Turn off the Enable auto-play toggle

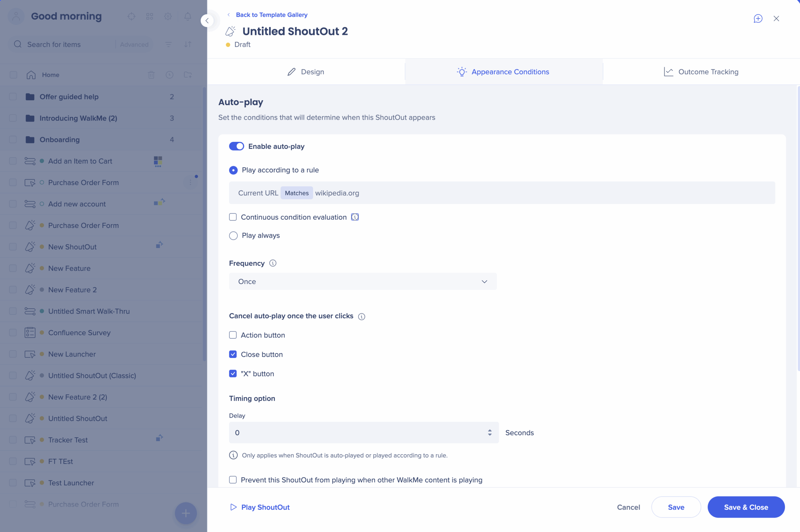click(x=237, y=146)
